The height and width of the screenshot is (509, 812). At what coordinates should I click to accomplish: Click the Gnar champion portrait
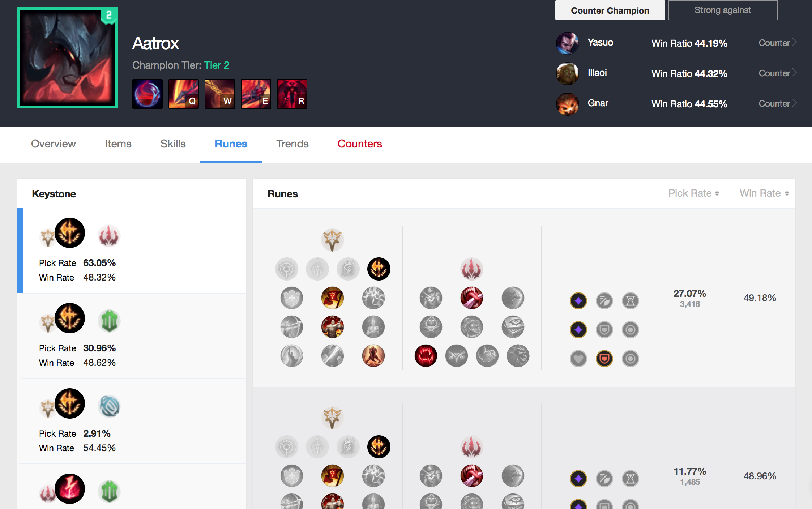coord(567,104)
